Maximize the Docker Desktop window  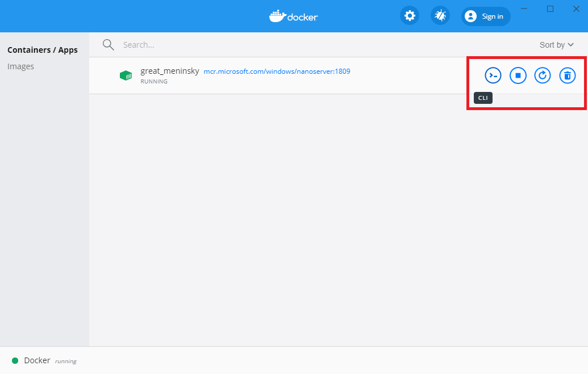(550, 9)
